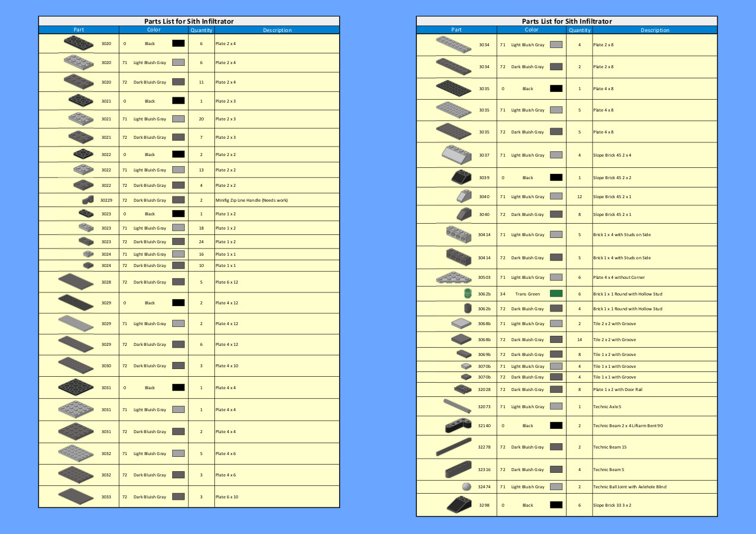Screen dimensions: 756x534
Task: Select the Technic Beam 15 part image
Action: point(454,447)
